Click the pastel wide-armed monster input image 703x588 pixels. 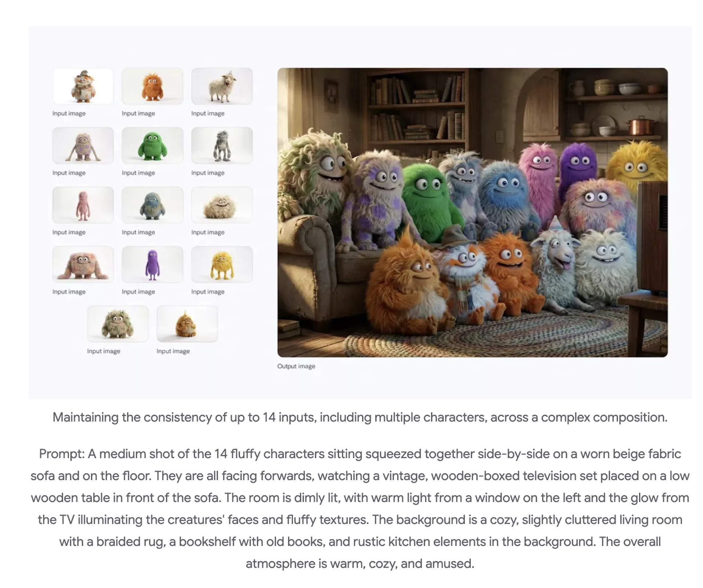[x=83, y=265]
